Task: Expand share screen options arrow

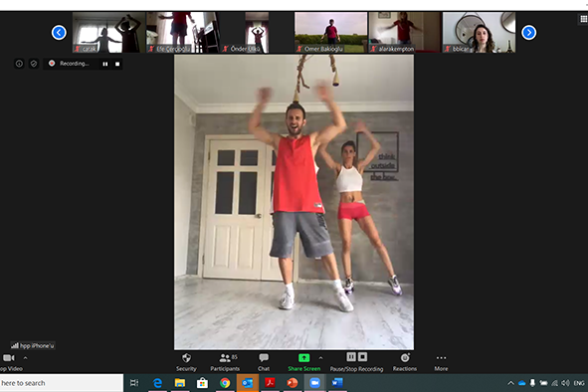Action: (x=320, y=358)
